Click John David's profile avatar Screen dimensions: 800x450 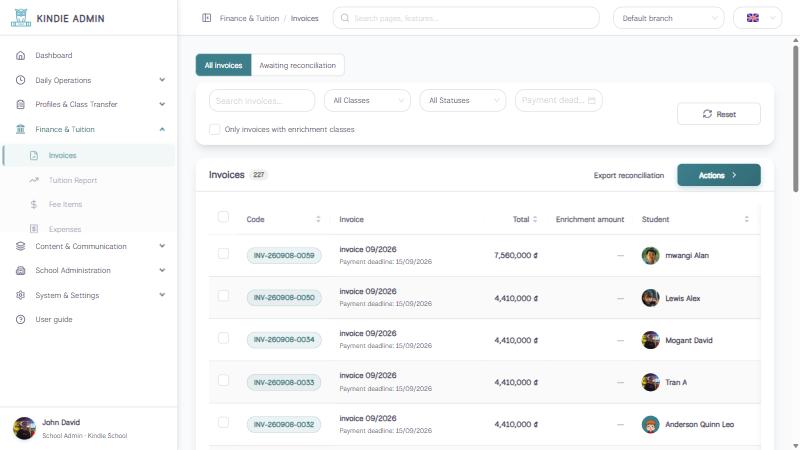pos(24,428)
